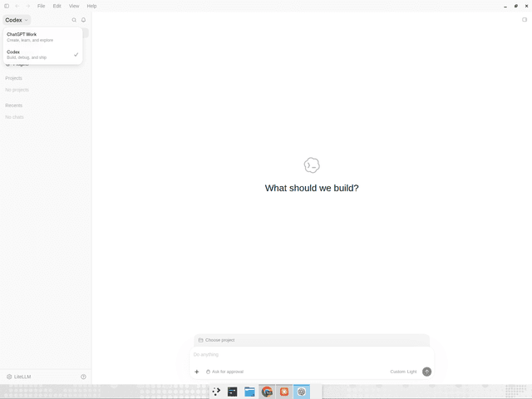Switch to ChatGPT Work mode
532x399 pixels.
coord(42,37)
